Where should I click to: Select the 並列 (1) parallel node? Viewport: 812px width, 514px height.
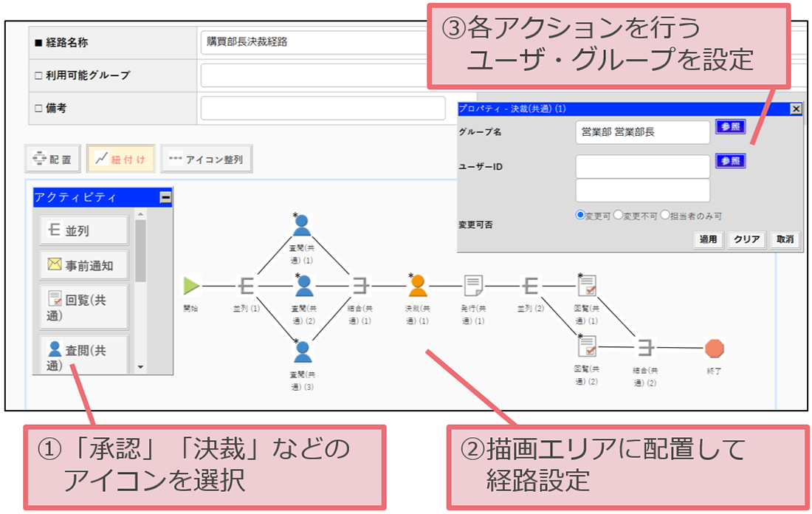tap(247, 286)
